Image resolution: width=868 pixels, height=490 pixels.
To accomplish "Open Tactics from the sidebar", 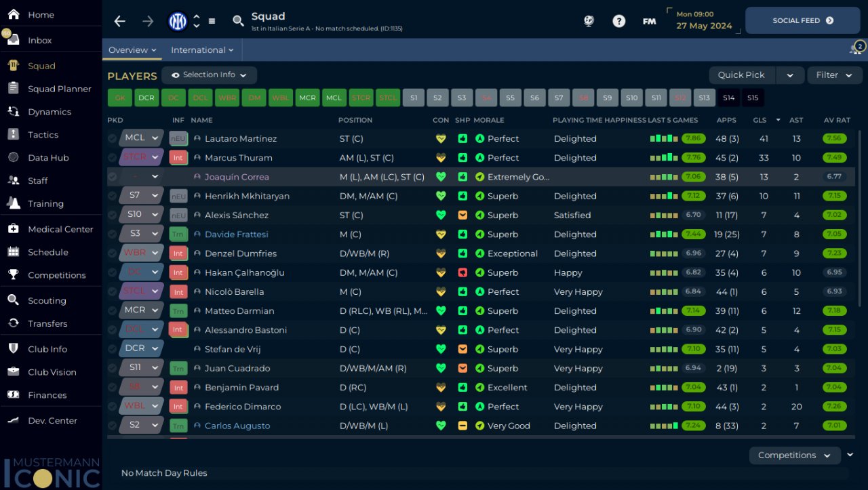I will [x=43, y=135].
